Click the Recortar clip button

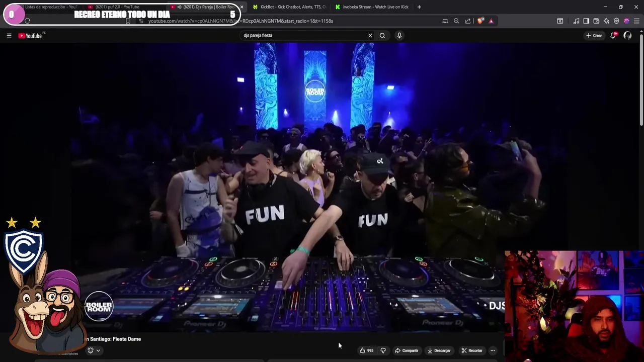472,350
